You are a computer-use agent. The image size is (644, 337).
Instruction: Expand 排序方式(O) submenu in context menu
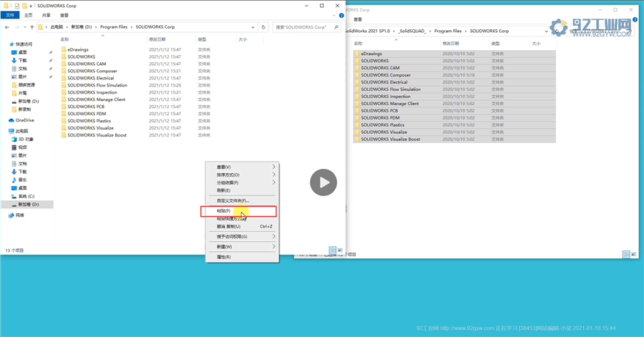(273, 175)
